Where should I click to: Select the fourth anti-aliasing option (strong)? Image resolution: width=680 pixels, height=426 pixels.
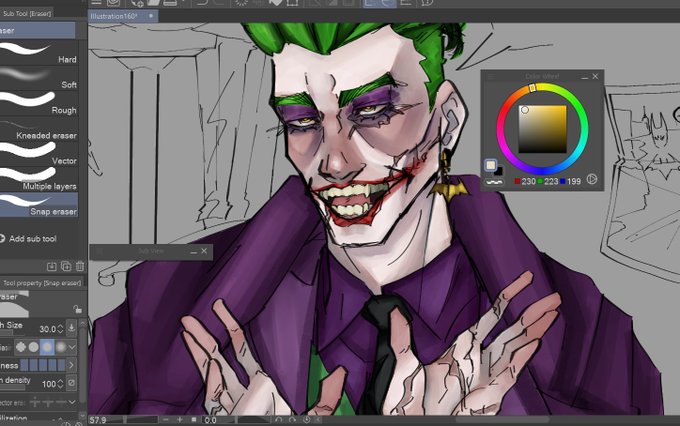(61, 347)
